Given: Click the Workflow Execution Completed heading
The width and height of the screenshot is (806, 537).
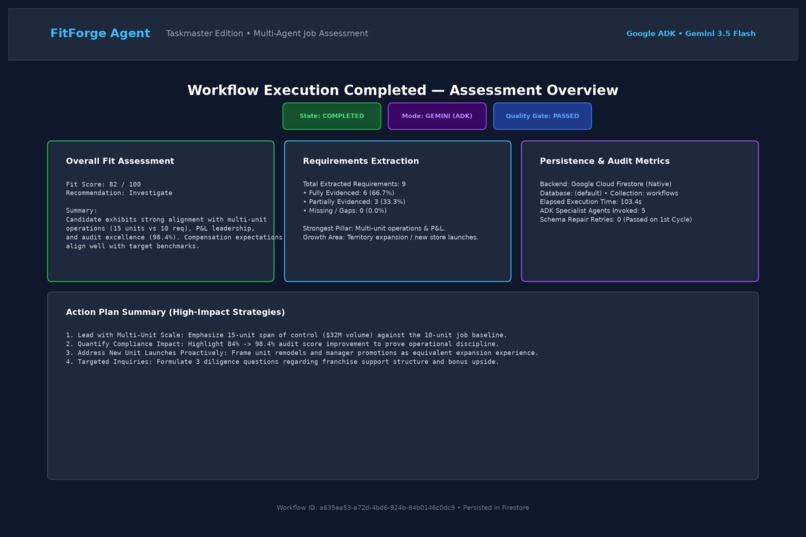Looking at the screenshot, I should [x=402, y=90].
